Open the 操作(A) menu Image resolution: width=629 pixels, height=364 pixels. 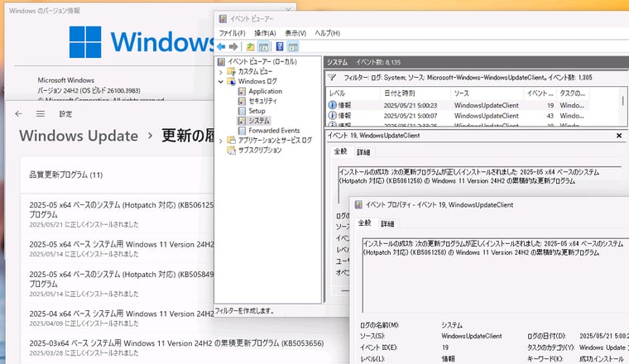point(265,33)
